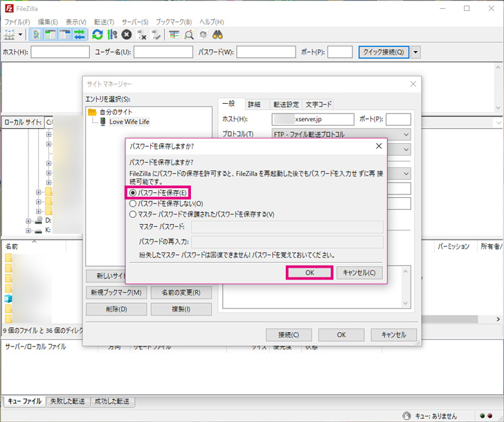Click Site Manager bottom OK button
This screenshot has width=504, height=422.
pos(341,335)
